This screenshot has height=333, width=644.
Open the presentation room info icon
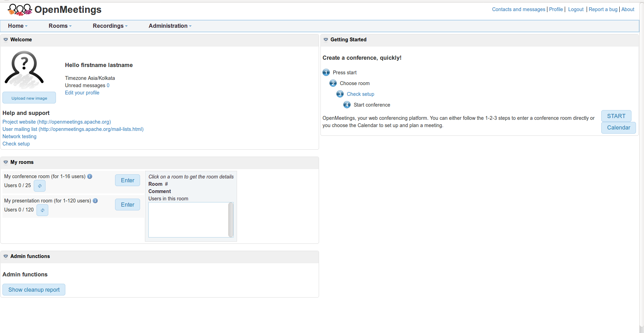(95, 201)
